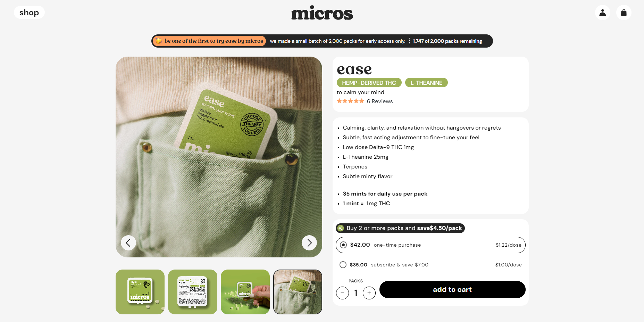
Task: Click the emoji icon in early access banner
Action: (x=159, y=41)
